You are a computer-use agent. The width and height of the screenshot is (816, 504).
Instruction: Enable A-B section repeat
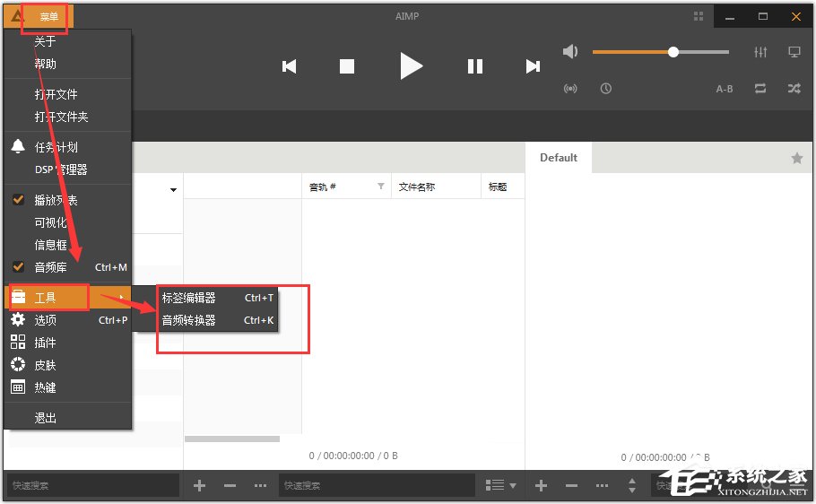pyautogui.click(x=724, y=88)
